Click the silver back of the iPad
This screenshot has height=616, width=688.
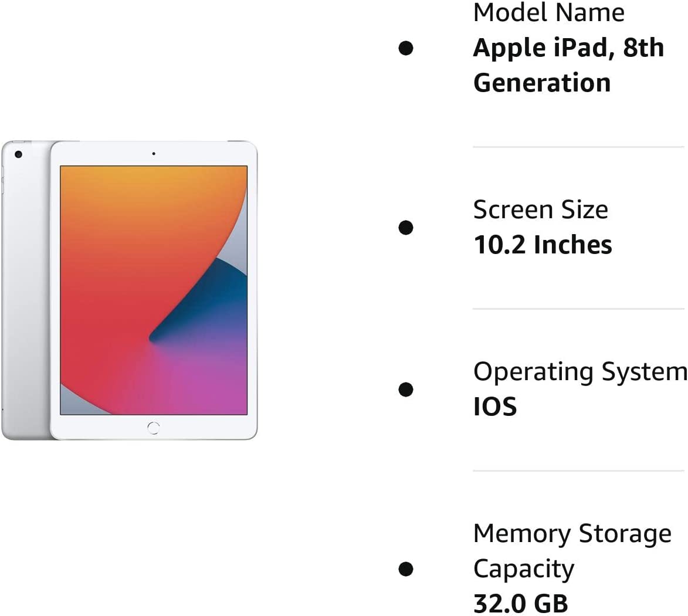click(x=26, y=293)
